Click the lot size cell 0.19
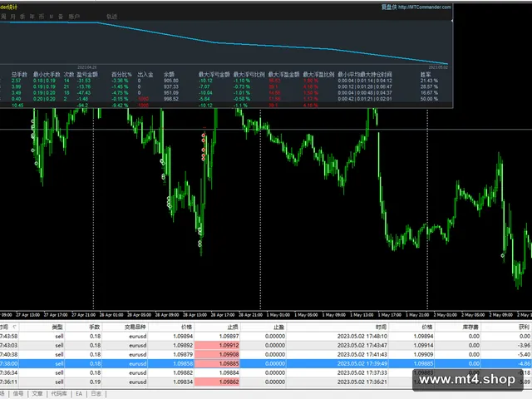 (96, 382)
